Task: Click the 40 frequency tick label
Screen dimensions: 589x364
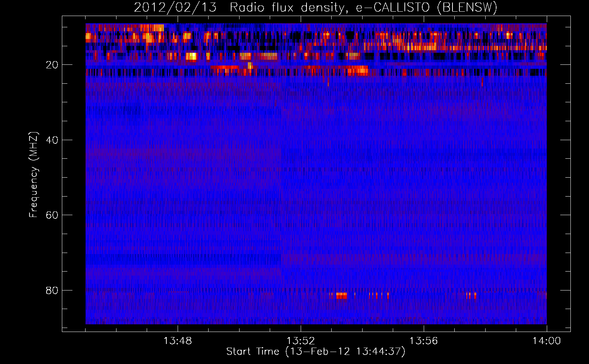Action: coord(52,140)
